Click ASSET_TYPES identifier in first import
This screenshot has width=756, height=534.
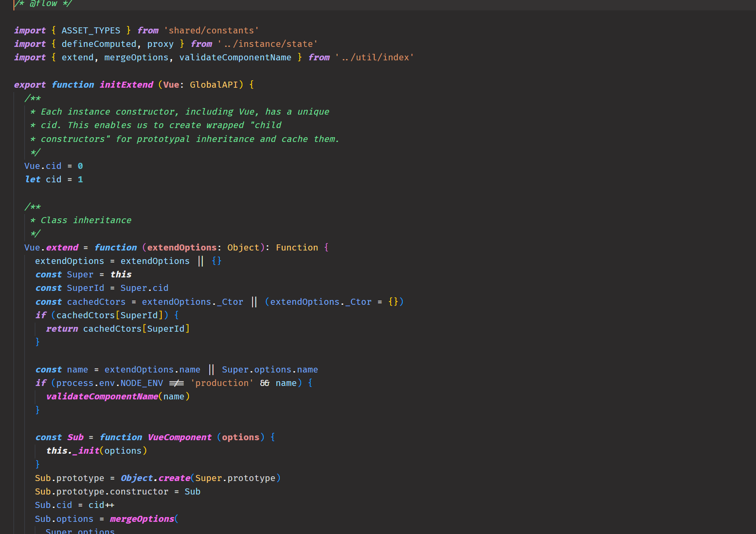(x=91, y=30)
